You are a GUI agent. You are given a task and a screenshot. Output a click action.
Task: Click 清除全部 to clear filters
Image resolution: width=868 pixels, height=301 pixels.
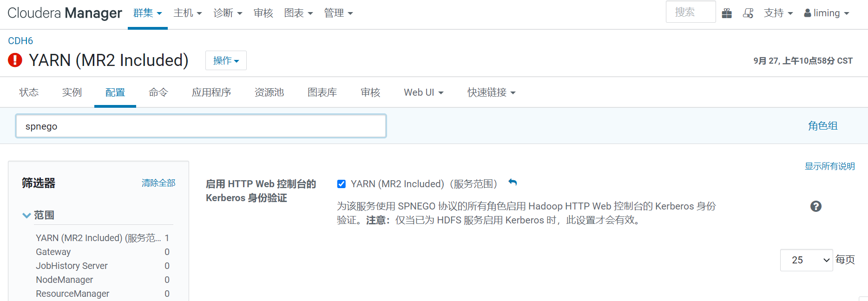(x=158, y=183)
